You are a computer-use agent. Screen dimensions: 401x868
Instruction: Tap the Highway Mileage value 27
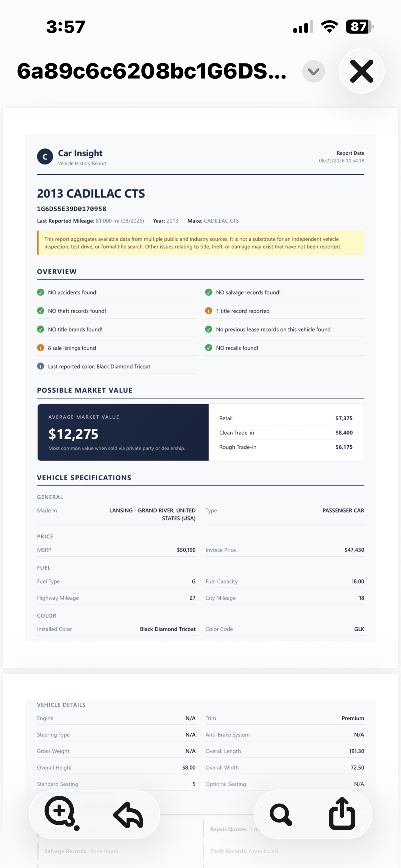(193, 598)
